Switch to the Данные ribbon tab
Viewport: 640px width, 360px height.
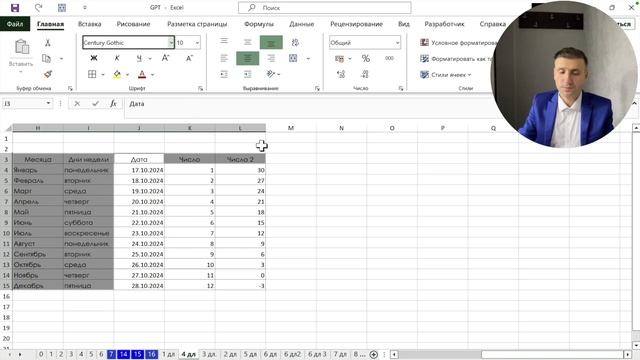[302, 24]
